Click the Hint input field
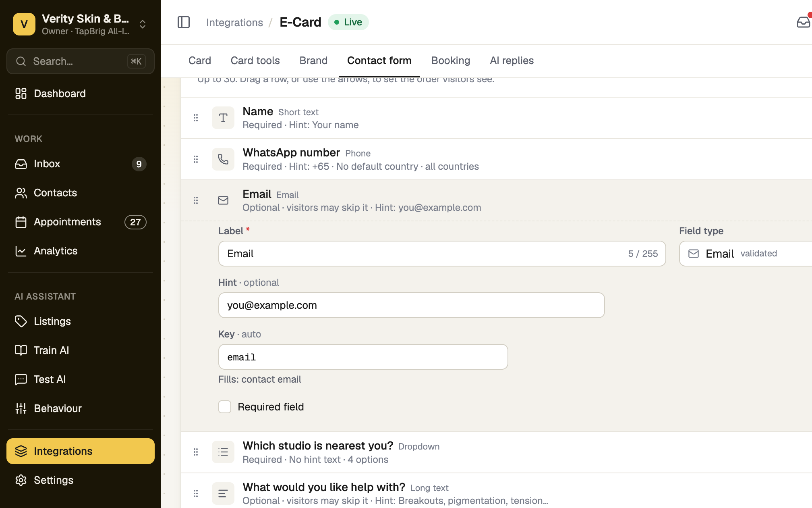 click(x=411, y=305)
